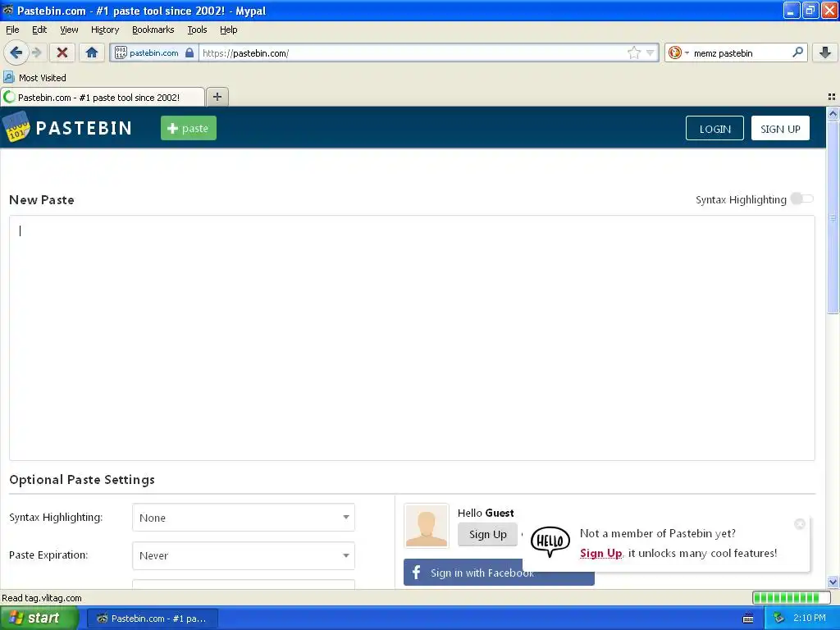
Task: Stop loading with the red X button
Action: (62, 52)
